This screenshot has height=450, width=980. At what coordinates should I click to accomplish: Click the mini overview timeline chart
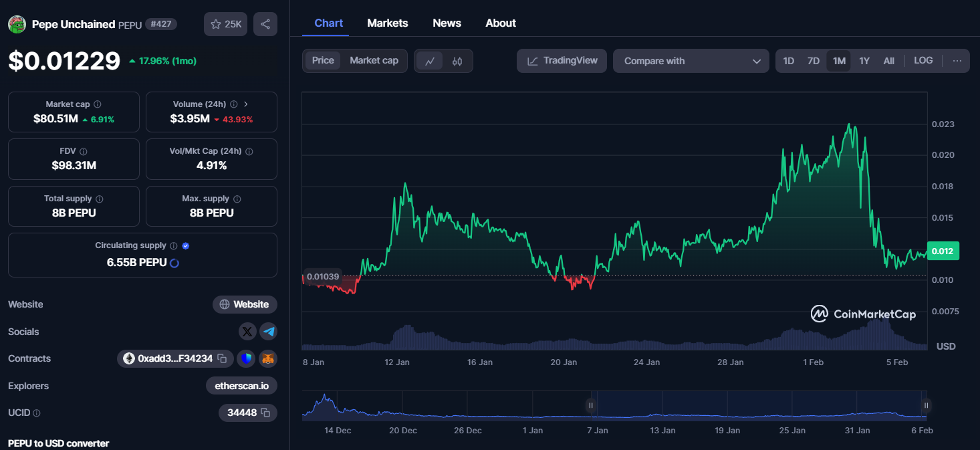[x=614, y=406]
